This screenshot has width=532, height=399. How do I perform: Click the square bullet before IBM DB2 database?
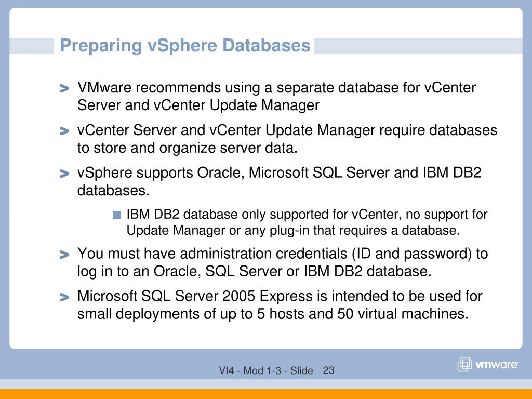(117, 215)
